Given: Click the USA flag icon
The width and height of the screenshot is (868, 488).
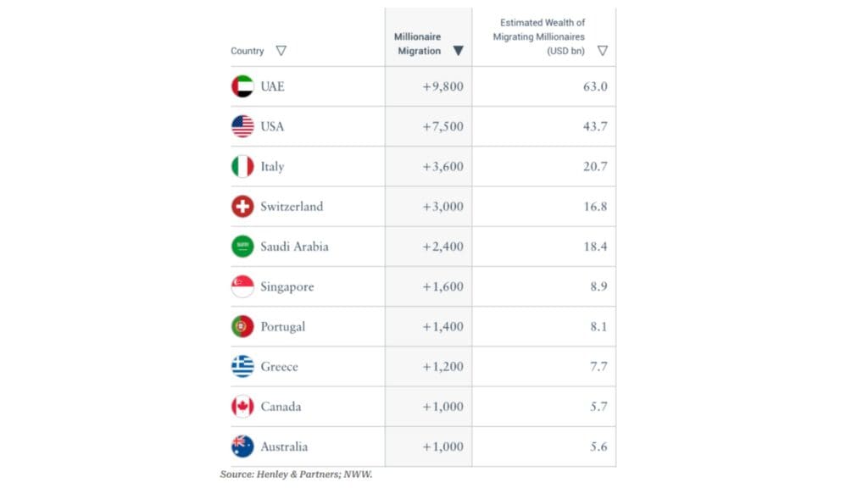Looking at the screenshot, I should pyautogui.click(x=242, y=126).
